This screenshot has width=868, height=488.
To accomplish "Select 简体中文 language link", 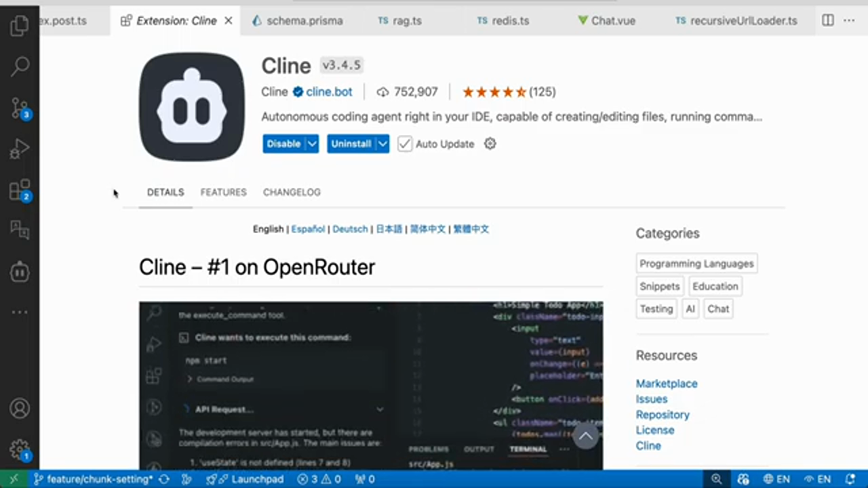I will [428, 229].
